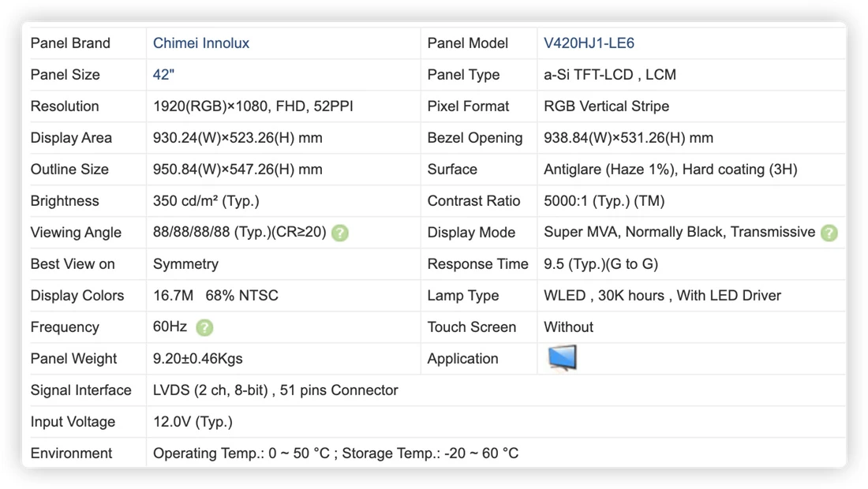Click the Bezel Opening label
Viewport: 868px width, 489px height.
tap(475, 138)
